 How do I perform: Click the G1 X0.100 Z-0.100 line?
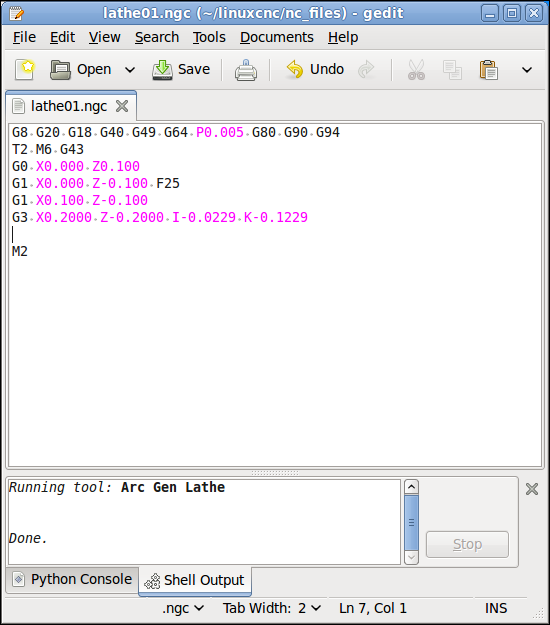click(80, 200)
